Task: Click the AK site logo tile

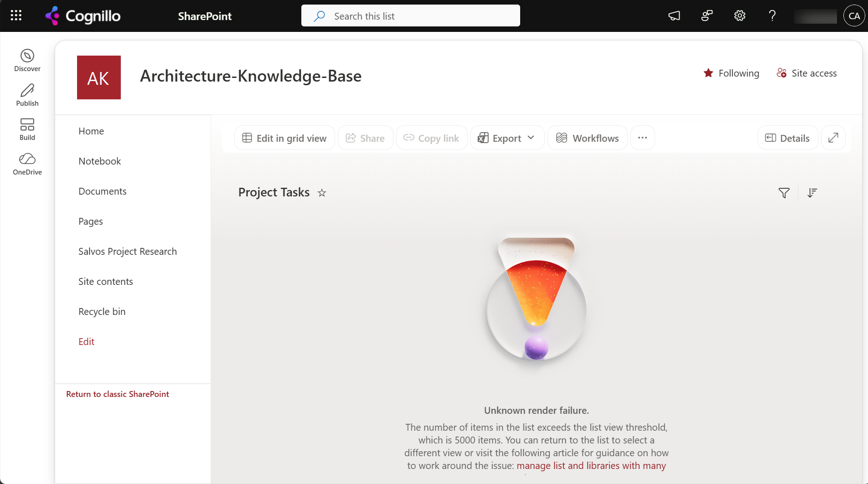Action: [x=99, y=77]
